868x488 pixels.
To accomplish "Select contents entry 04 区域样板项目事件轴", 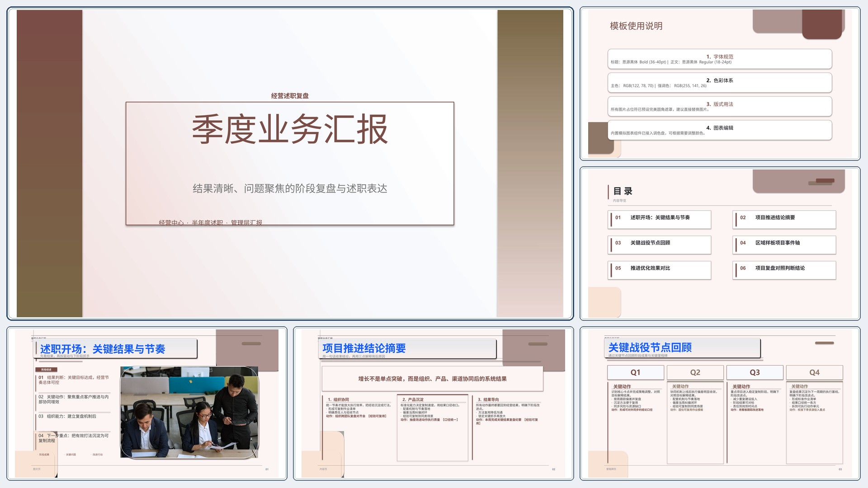I will tap(784, 245).
